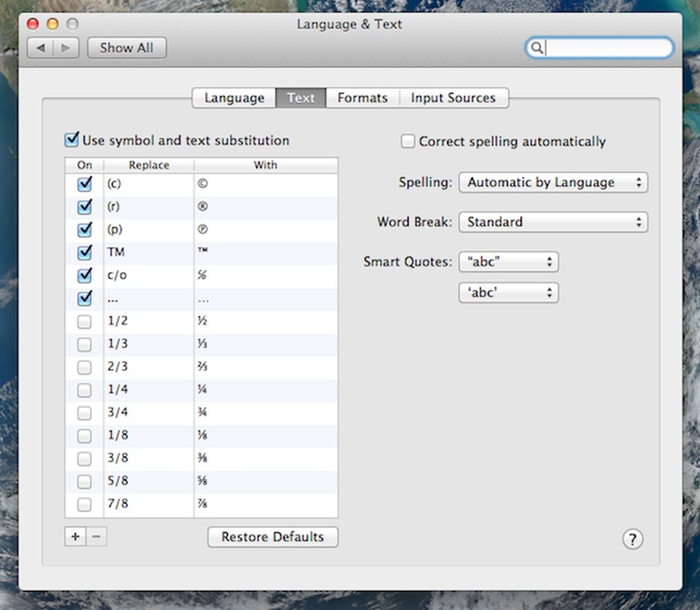Switch to the Formats tab

[362, 98]
